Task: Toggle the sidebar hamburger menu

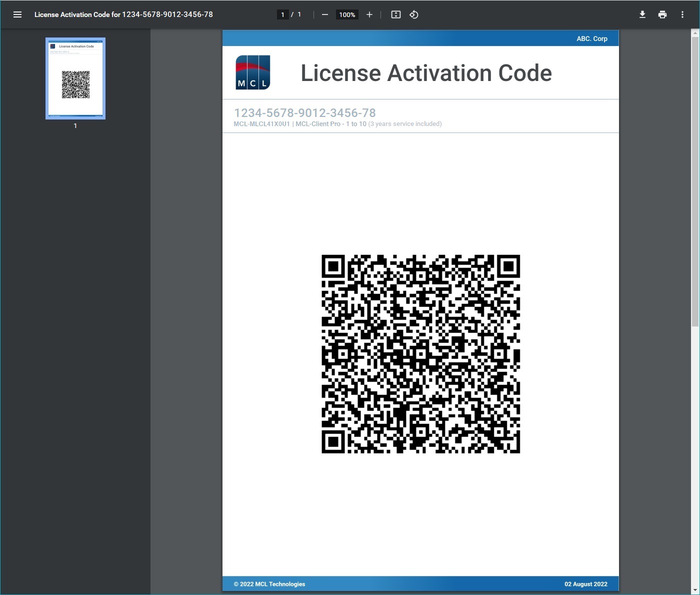Action: [17, 14]
